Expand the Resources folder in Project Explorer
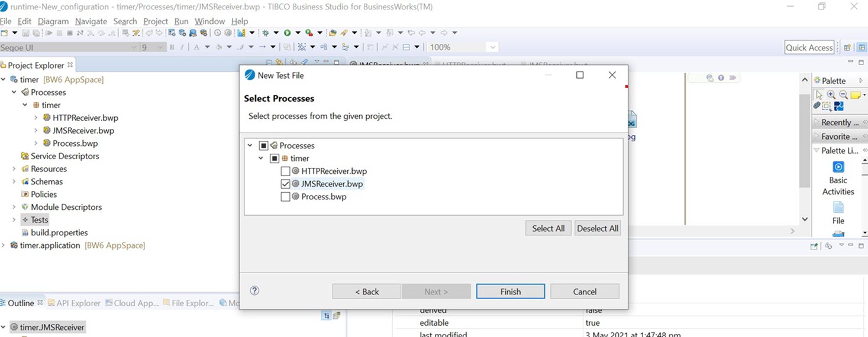 pos(14,169)
